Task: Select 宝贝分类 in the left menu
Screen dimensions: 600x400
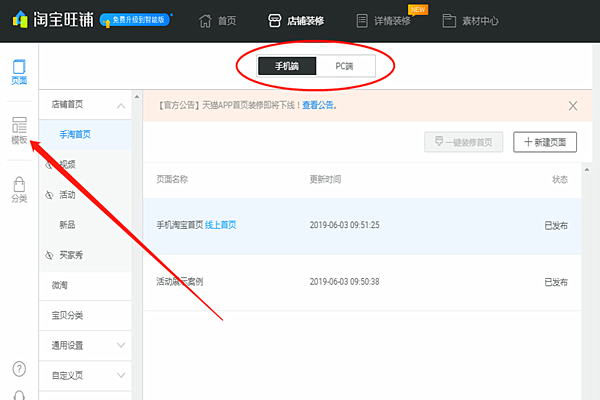Action: click(67, 315)
